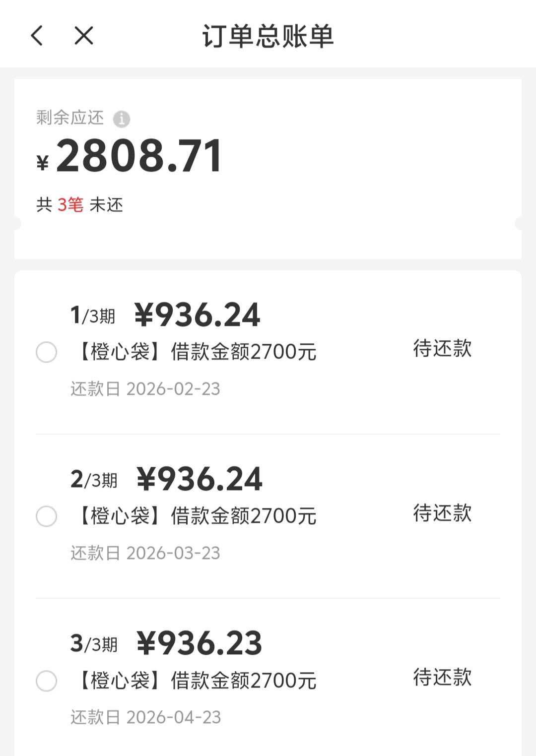Close the 订单总账单 page with the X
Image resolution: width=536 pixels, height=756 pixels.
coord(84,36)
